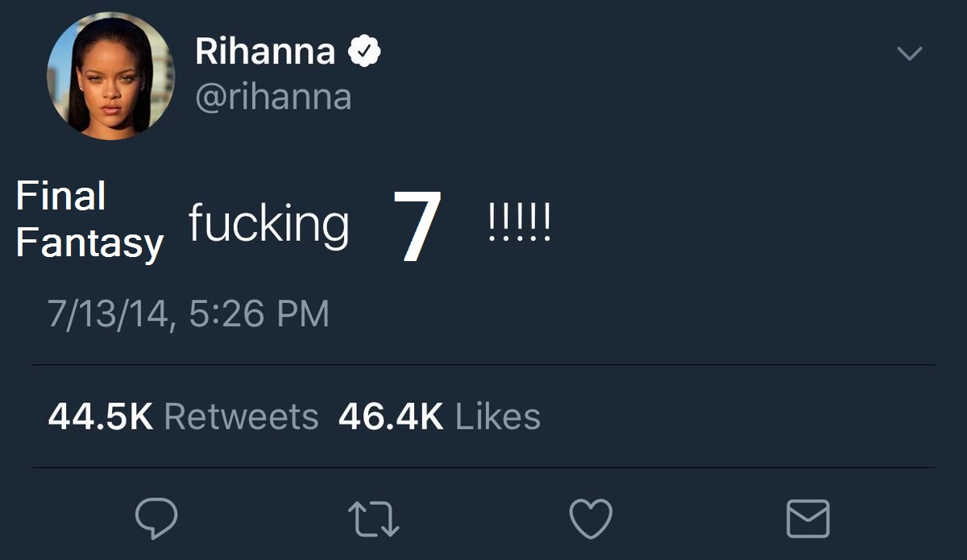
Task: Open the tweet options chevron dropdown
Action: coord(910,54)
